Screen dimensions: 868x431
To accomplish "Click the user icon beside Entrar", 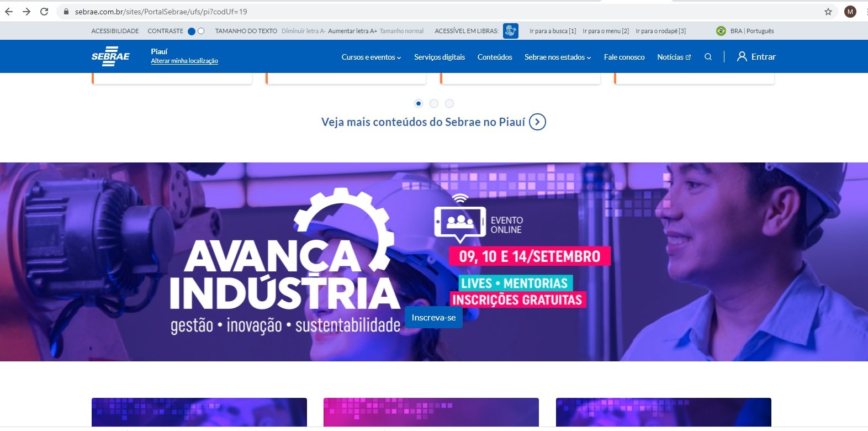I will pos(742,56).
